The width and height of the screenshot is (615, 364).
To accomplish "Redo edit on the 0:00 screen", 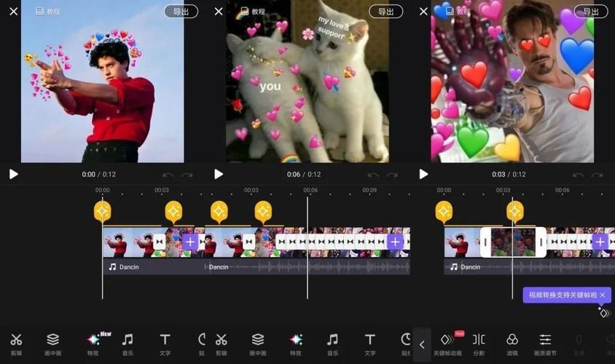I will 187,175.
